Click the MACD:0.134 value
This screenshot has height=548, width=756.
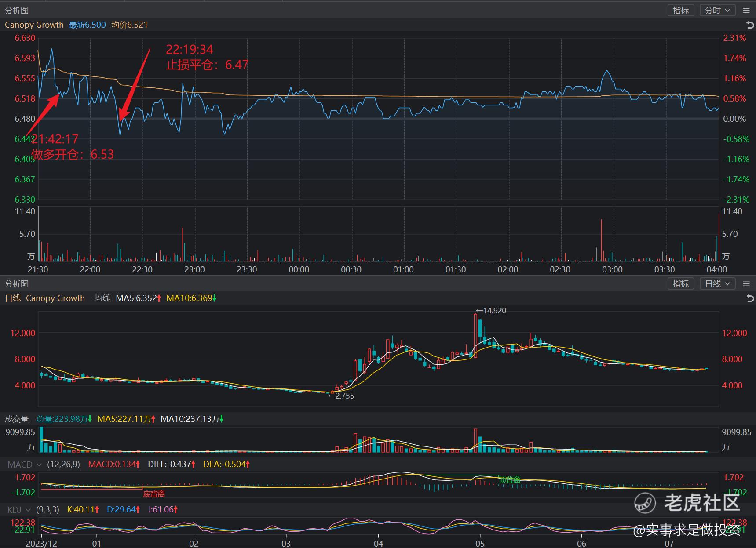(x=114, y=465)
